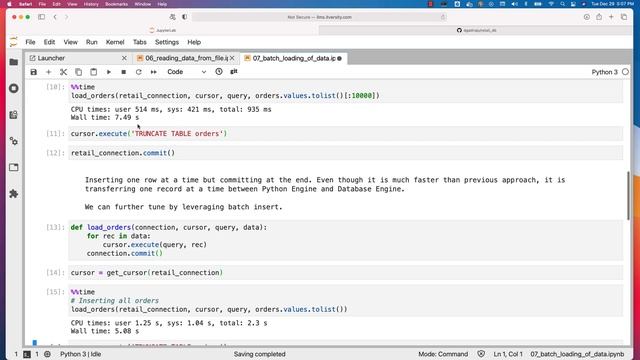The width and height of the screenshot is (640, 360).
Task: Open Bookmarks menu in macOS menu bar
Action: click(x=116, y=4)
